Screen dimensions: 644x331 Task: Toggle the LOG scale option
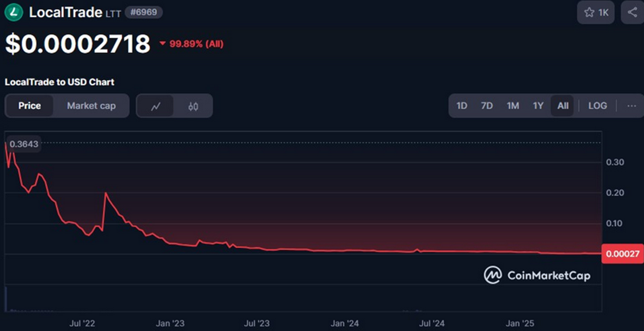point(597,106)
